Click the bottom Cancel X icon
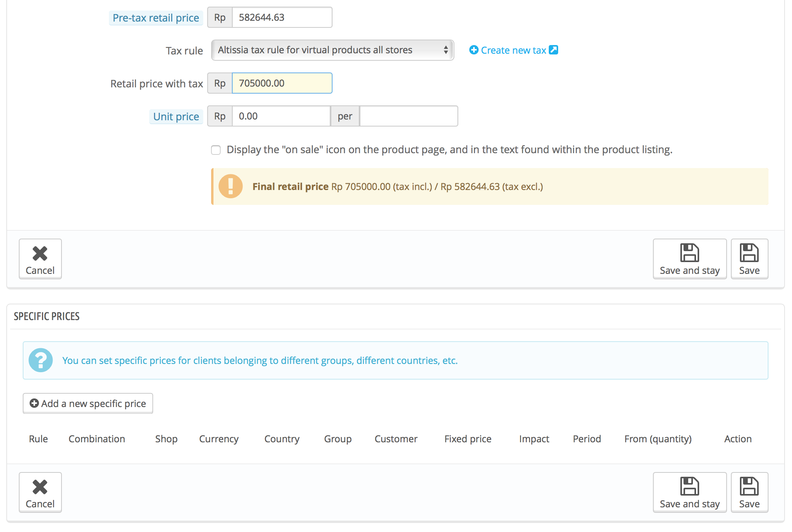This screenshot has height=532, width=792. pyautogui.click(x=40, y=487)
